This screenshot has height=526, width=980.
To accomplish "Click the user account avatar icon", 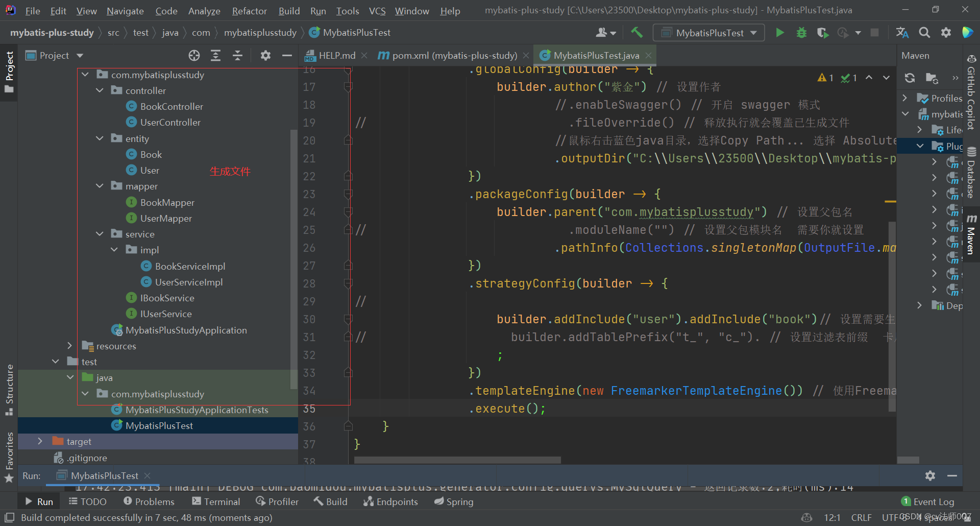I will 606,33.
